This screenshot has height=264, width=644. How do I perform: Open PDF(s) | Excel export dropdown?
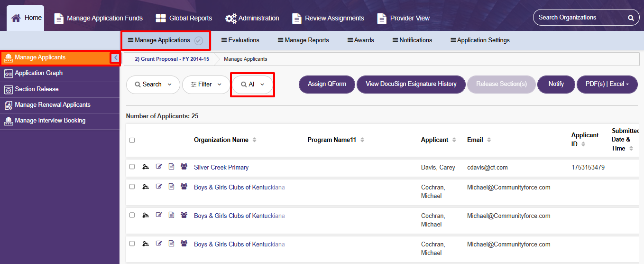pyautogui.click(x=607, y=84)
